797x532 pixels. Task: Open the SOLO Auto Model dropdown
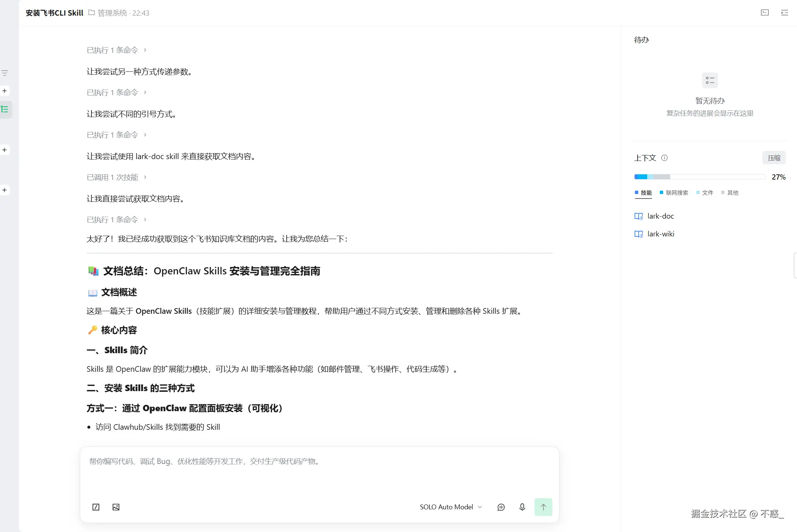[x=451, y=507]
